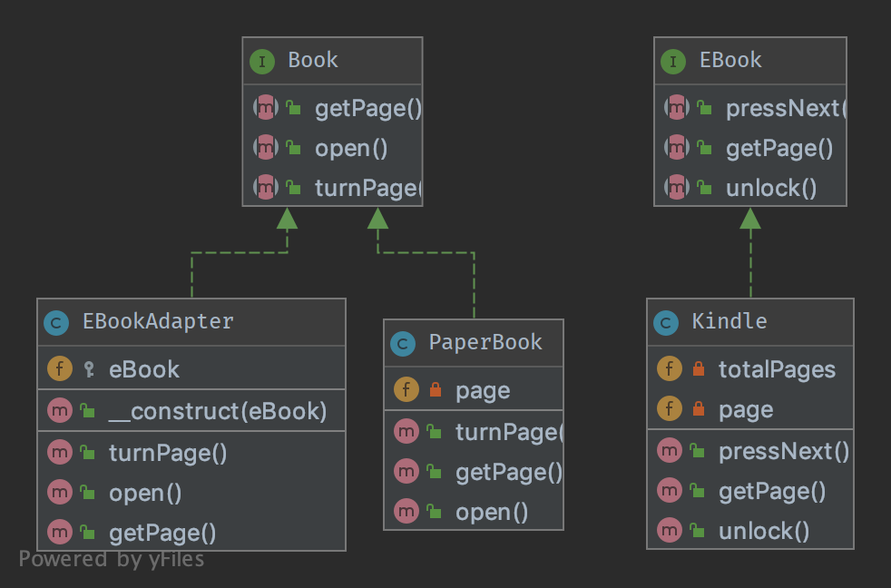Click the class icon beside PaperBook
Viewport: 891px width, 588px height.
(x=404, y=343)
